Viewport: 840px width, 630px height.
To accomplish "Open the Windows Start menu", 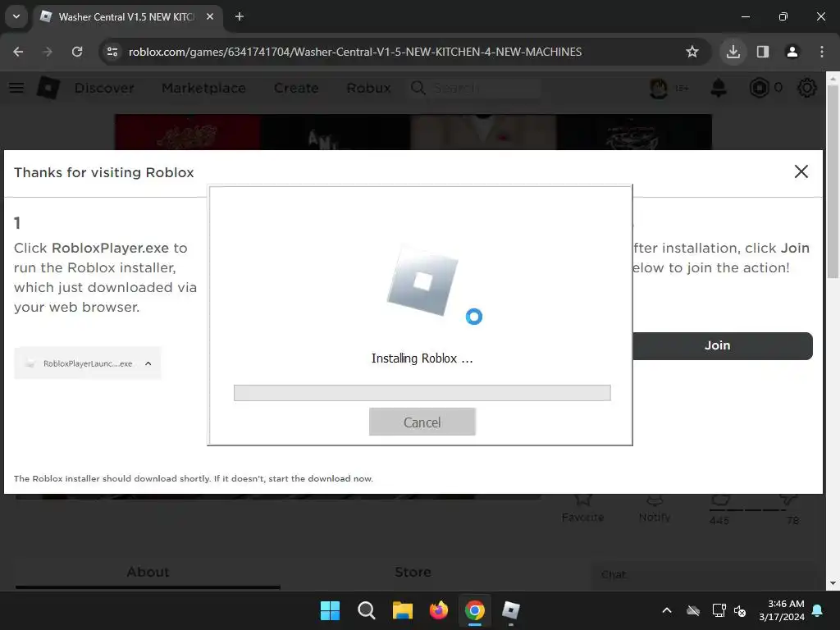I will [330, 610].
